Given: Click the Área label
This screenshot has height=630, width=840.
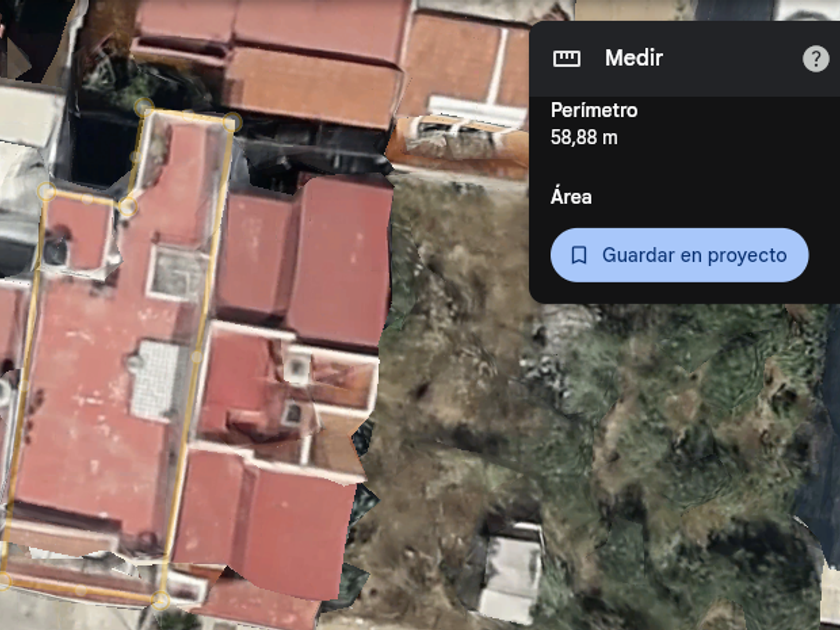Looking at the screenshot, I should [571, 197].
